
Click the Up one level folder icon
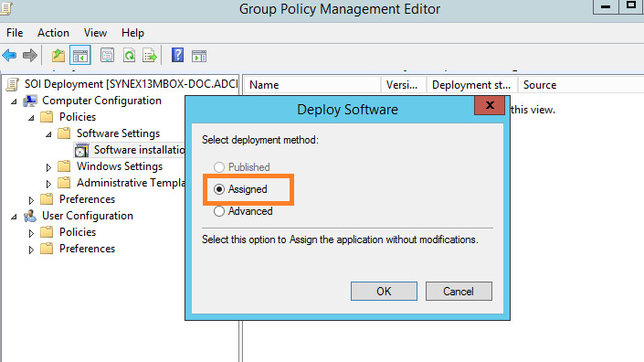[58, 56]
